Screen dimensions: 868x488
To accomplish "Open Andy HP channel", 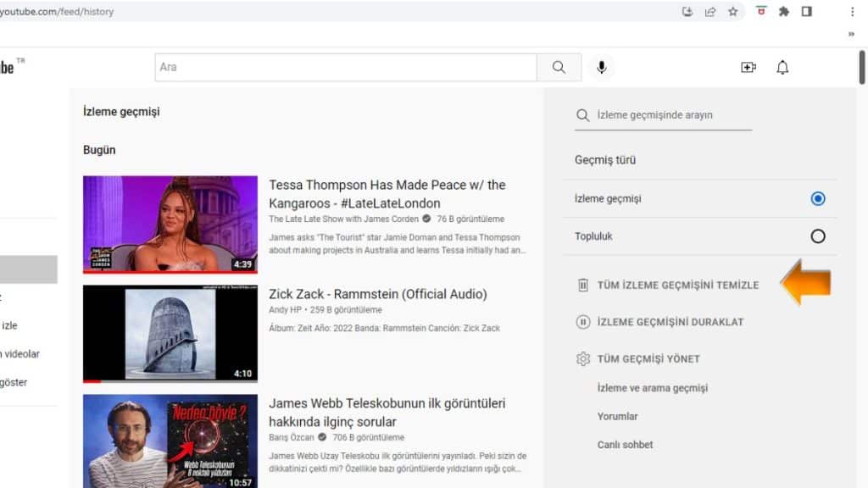I will [285, 310].
